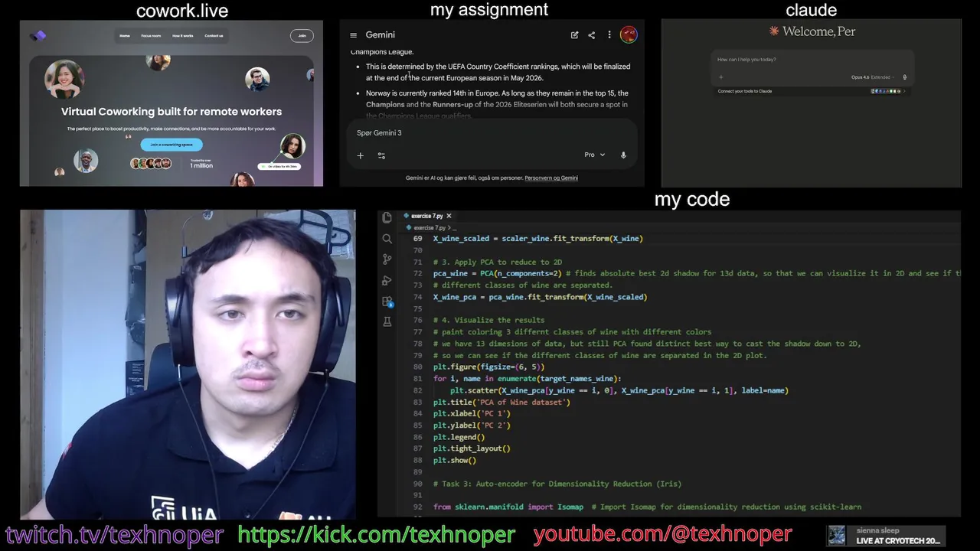Click the 'PCA of Wine dataset' title string

pyautogui.click(x=524, y=402)
